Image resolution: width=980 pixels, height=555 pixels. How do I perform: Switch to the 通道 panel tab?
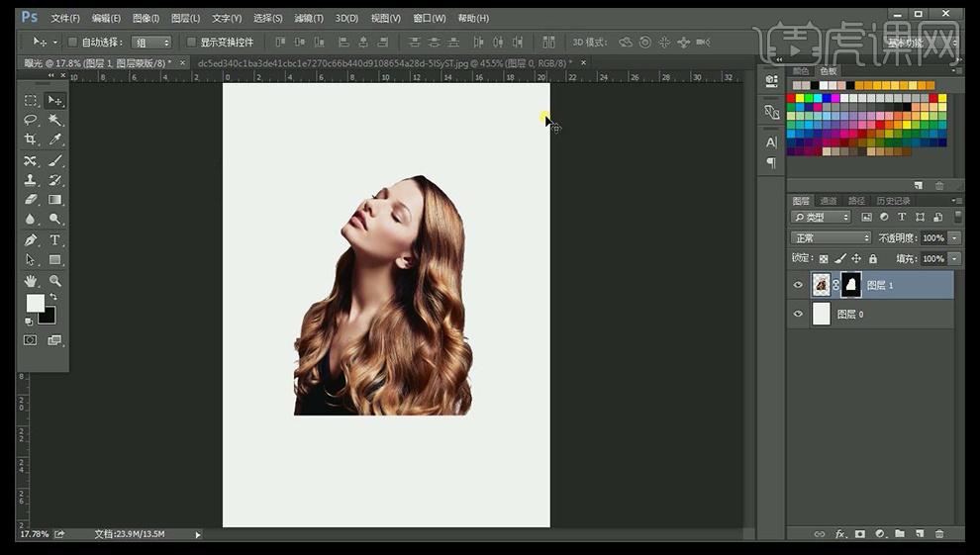(x=829, y=201)
